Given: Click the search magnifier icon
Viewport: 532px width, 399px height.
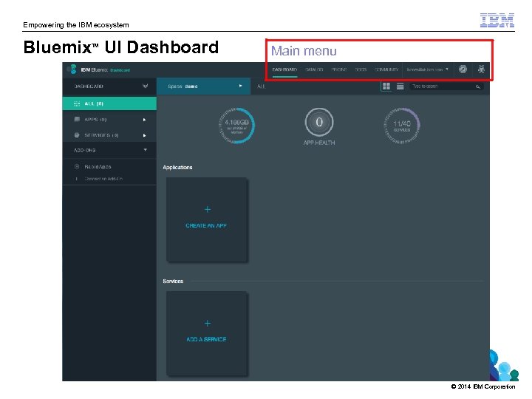Looking at the screenshot, I should [x=478, y=86].
